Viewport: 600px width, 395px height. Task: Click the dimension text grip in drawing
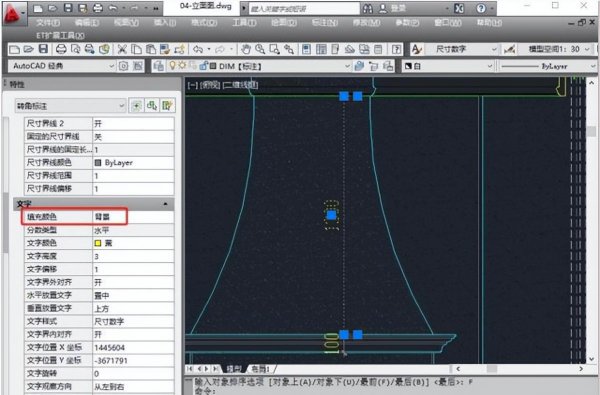(331, 215)
